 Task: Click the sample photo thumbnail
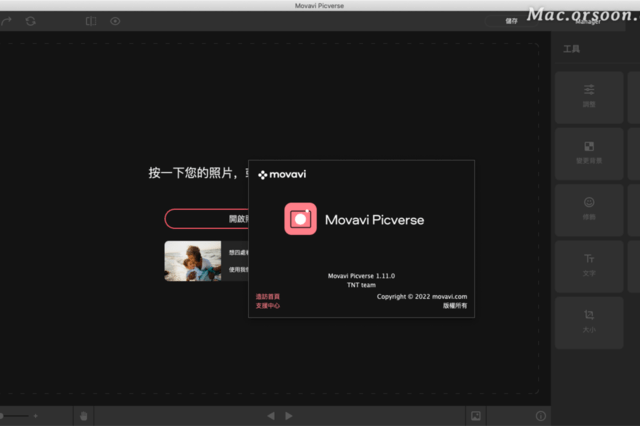coord(193,261)
